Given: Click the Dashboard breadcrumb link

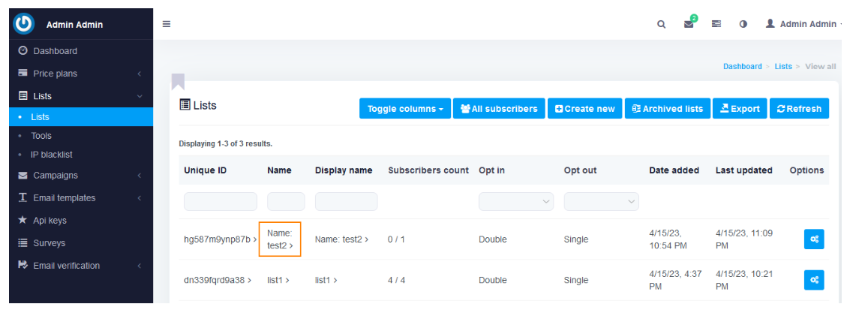Looking at the screenshot, I should (742, 67).
